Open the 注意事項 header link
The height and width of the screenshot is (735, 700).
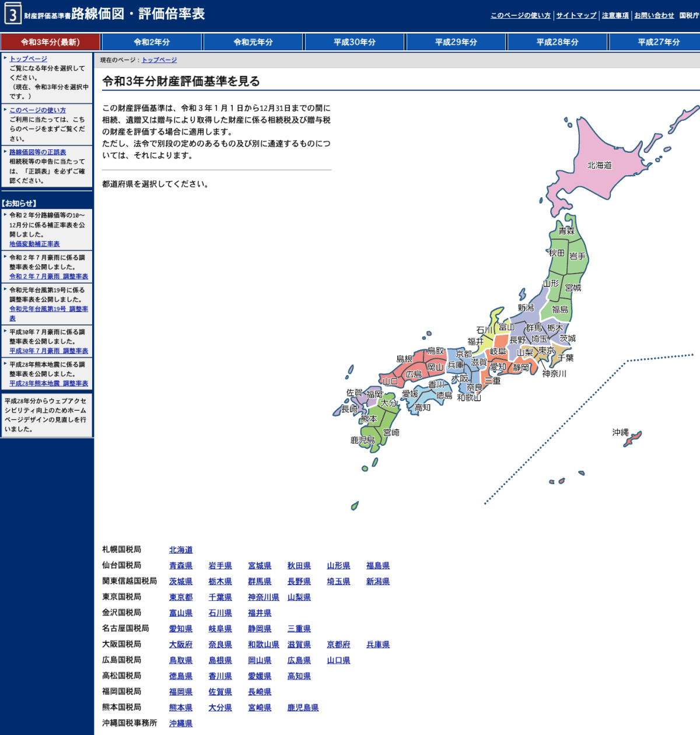click(615, 16)
